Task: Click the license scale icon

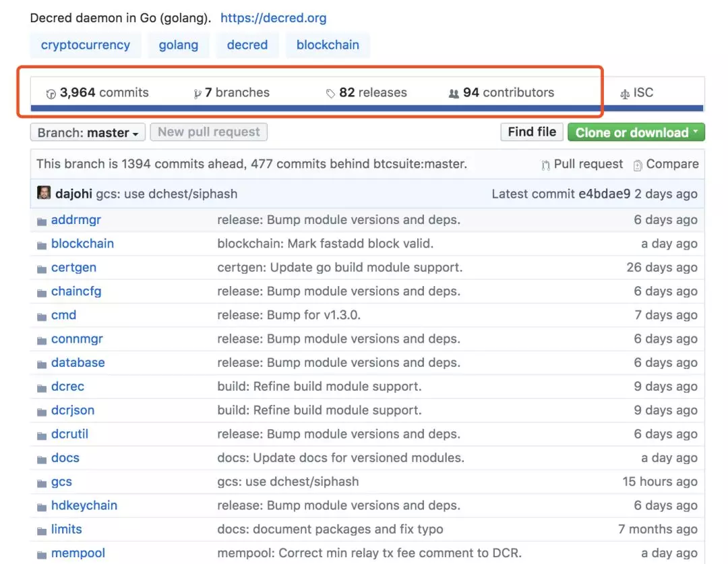Action: pos(625,94)
